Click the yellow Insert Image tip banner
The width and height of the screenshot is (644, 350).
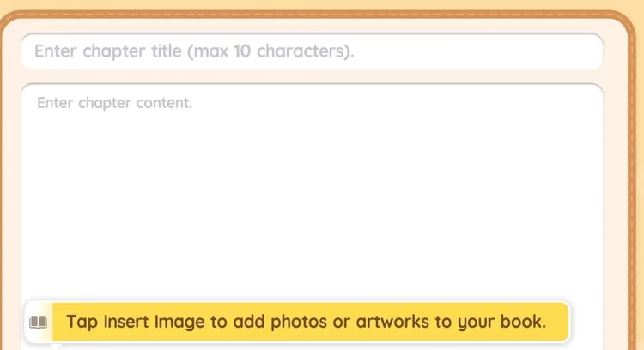click(311, 323)
